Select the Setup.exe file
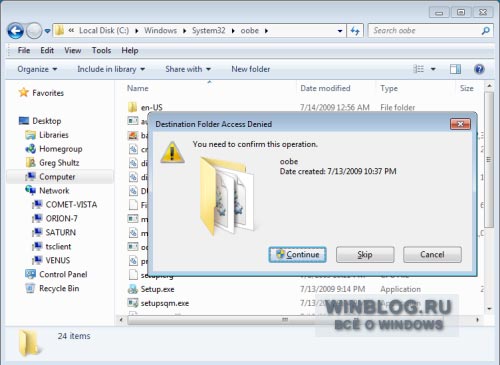The width and height of the screenshot is (500, 365). (x=157, y=289)
